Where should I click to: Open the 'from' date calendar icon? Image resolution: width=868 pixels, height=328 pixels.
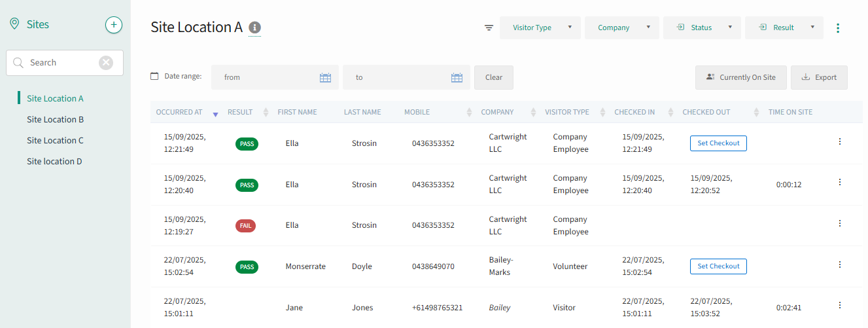(326, 78)
